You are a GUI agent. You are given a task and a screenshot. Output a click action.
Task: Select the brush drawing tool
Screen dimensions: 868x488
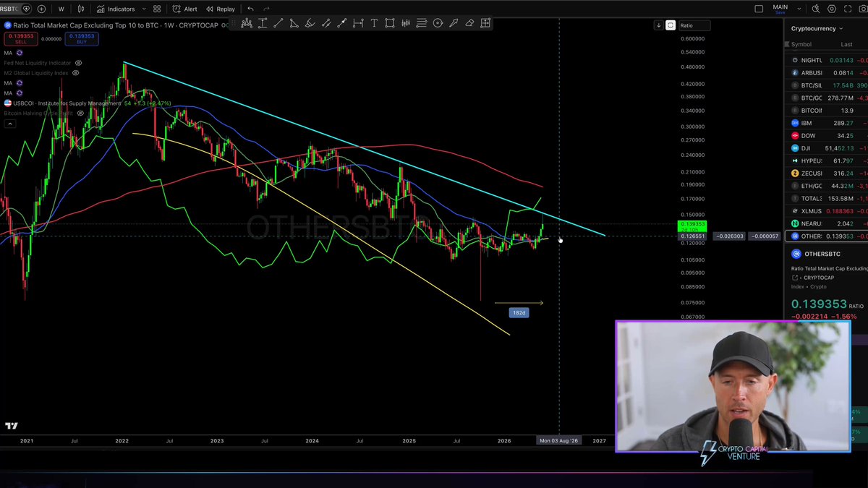click(310, 23)
